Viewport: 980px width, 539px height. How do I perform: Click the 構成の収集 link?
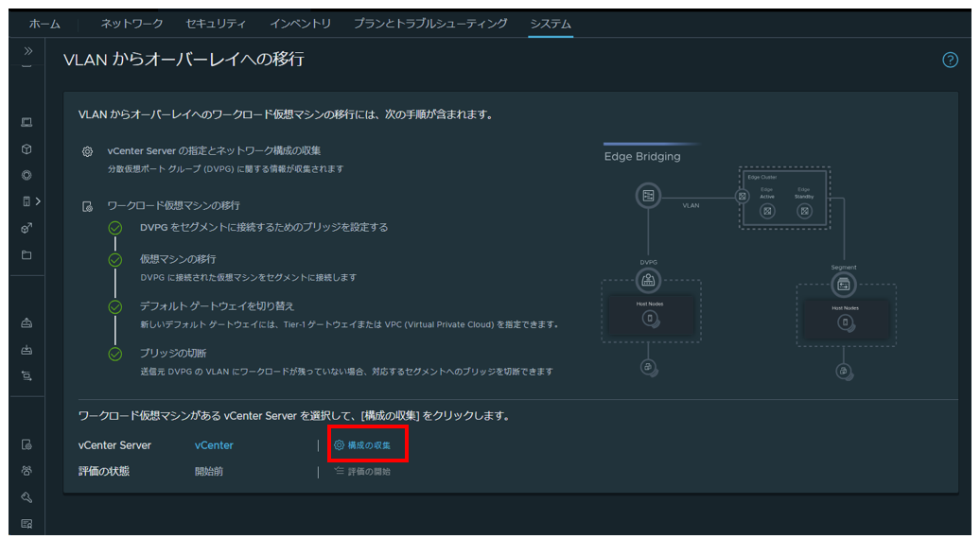click(369, 445)
